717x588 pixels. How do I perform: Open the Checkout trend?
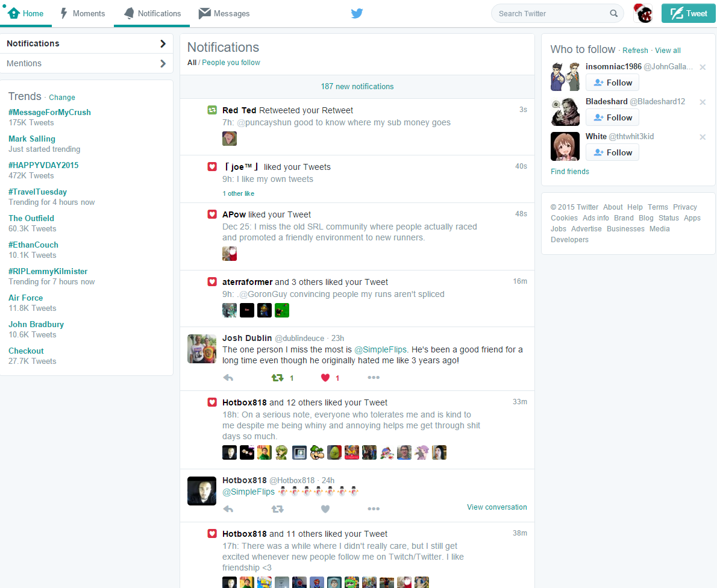tap(26, 351)
